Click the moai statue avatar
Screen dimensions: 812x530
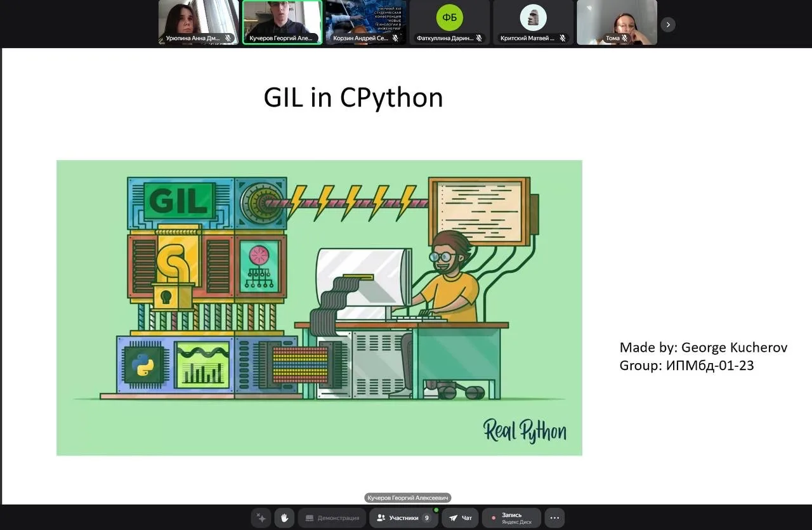click(x=534, y=18)
